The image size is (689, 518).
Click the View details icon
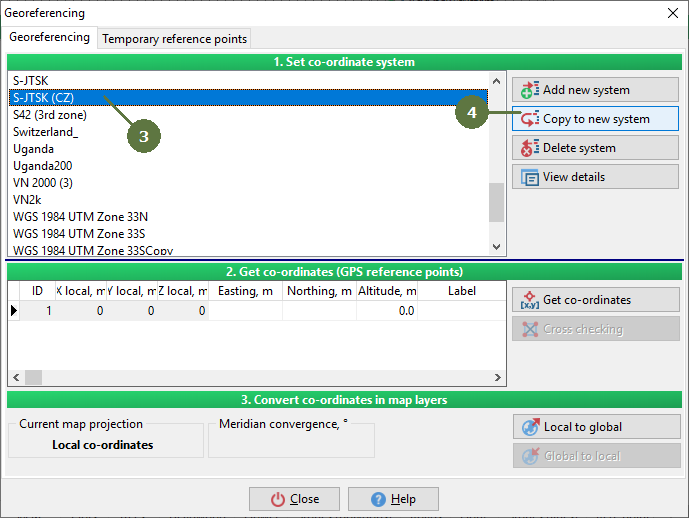click(529, 177)
